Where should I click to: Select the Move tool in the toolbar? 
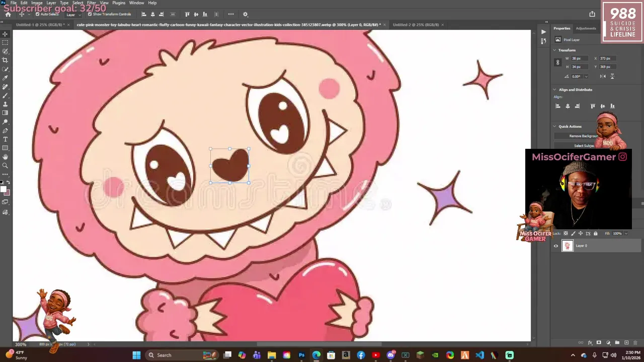point(5,34)
